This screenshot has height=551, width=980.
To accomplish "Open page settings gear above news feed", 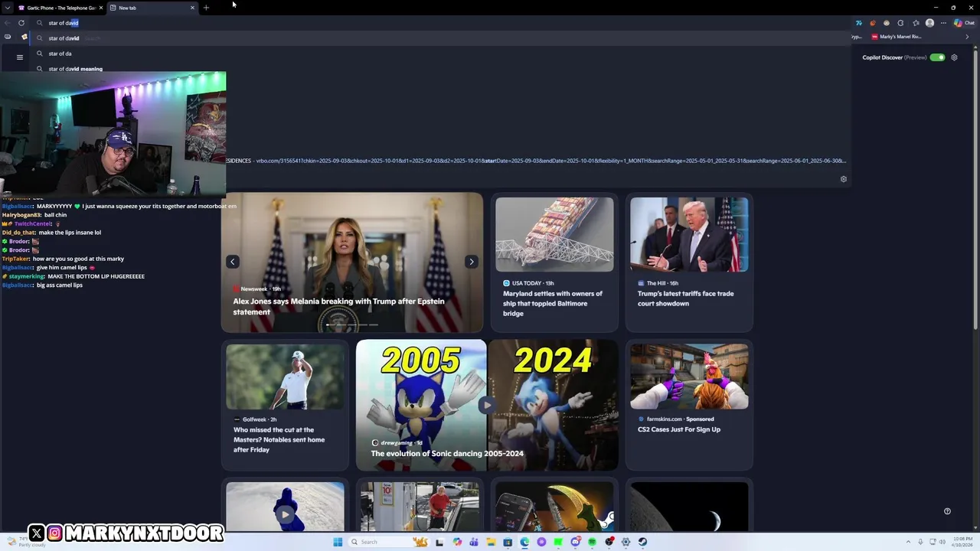I will (x=844, y=179).
